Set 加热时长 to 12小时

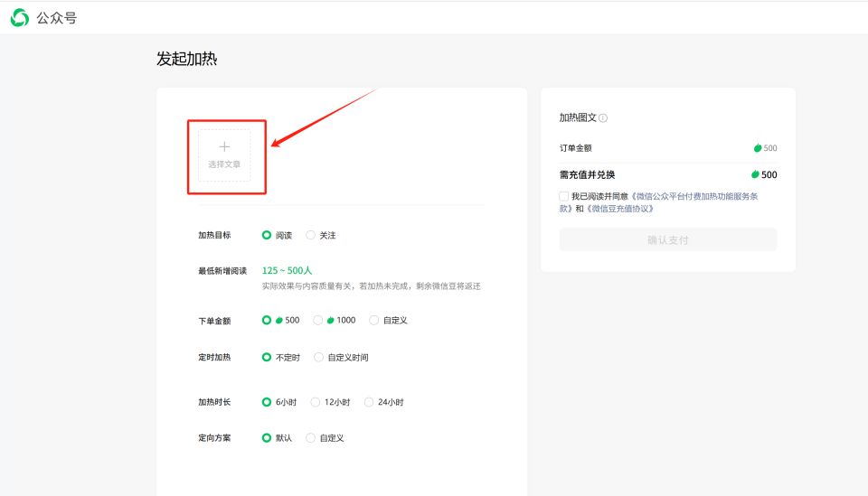pos(315,402)
